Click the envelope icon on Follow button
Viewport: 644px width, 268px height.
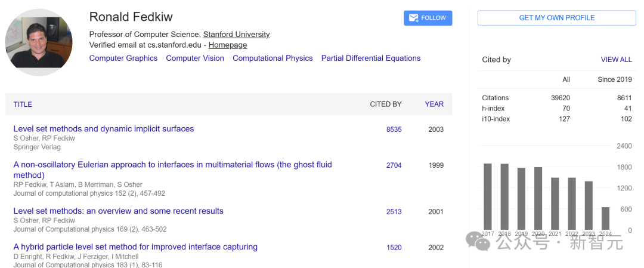click(412, 18)
